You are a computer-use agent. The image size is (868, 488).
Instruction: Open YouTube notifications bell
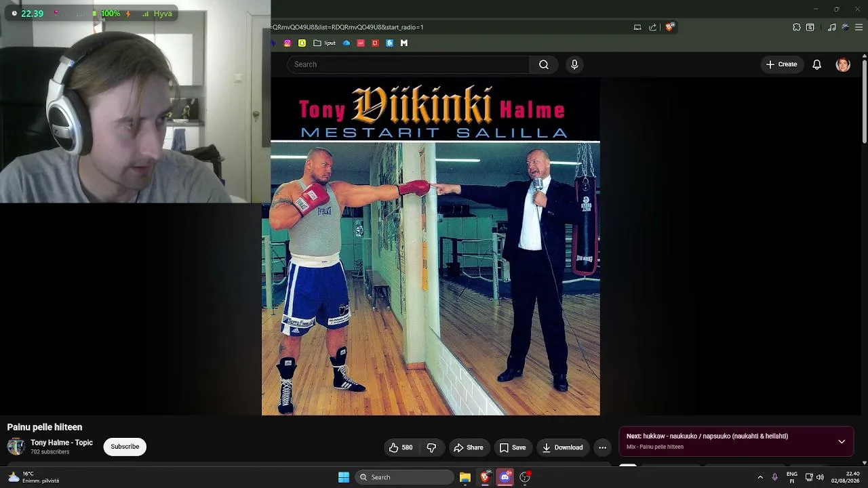[817, 64]
